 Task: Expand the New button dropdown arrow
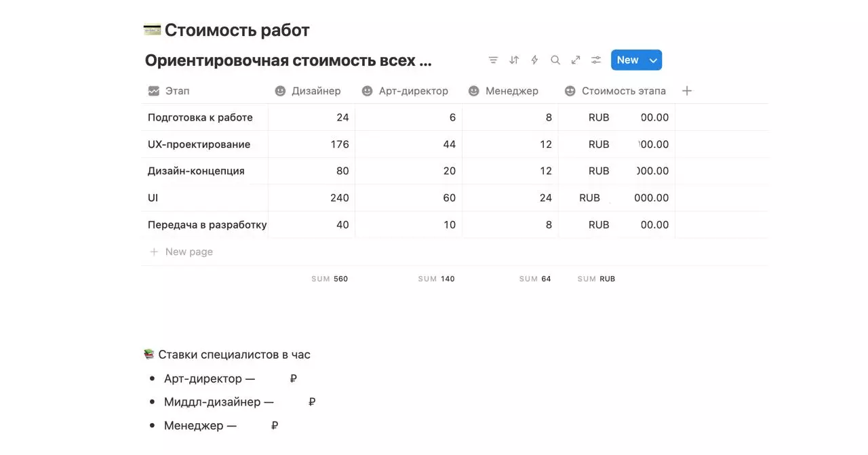pos(654,60)
